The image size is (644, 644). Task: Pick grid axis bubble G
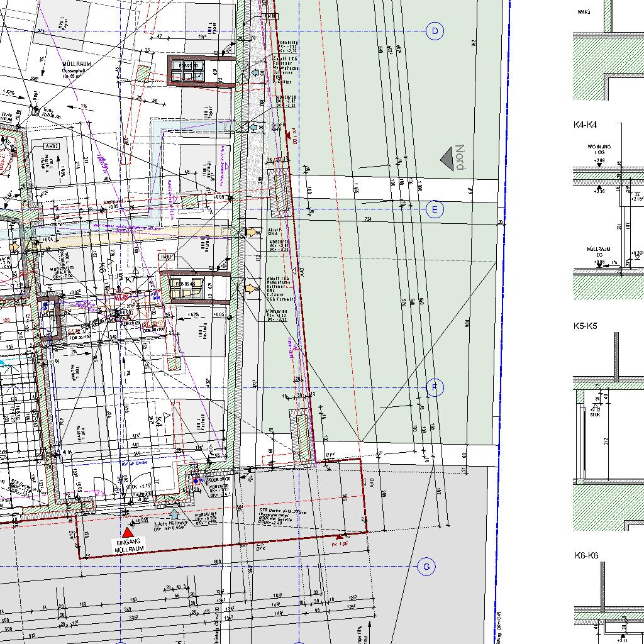pyautogui.click(x=426, y=567)
